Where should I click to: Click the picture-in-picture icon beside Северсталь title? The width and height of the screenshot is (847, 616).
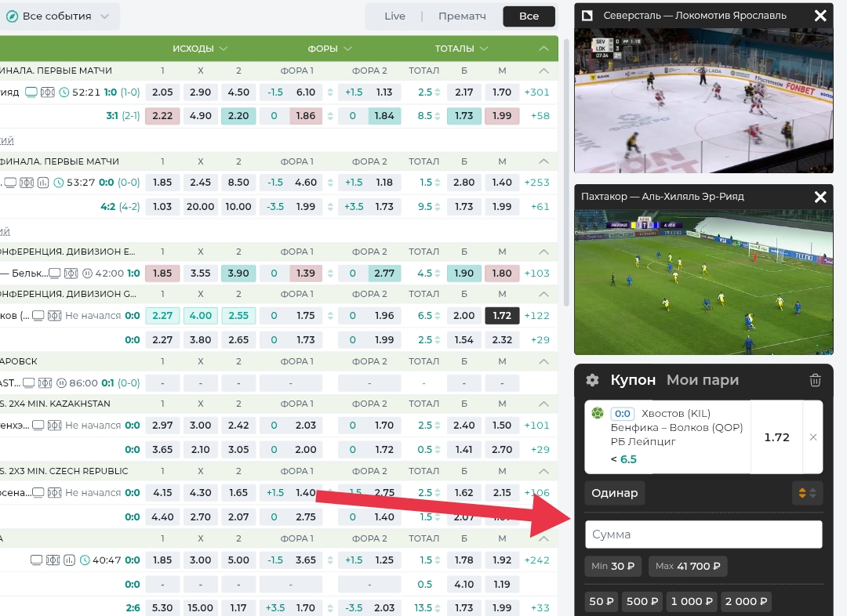point(587,16)
